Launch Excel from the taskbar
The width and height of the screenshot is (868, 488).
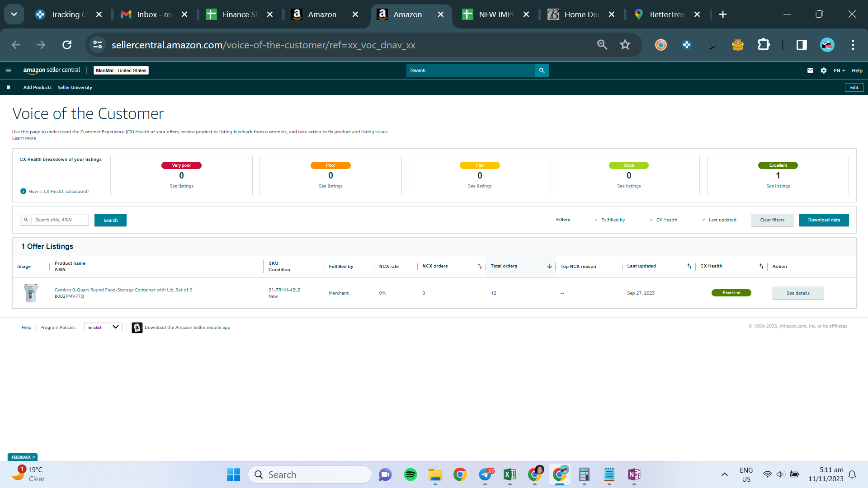pyautogui.click(x=510, y=474)
